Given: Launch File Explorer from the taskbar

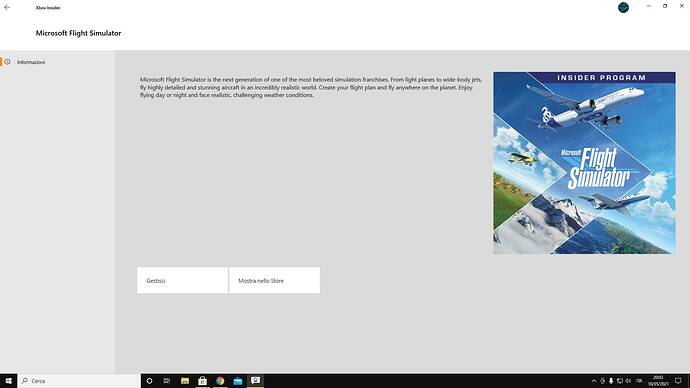Looking at the screenshot, I should [x=185, y=381].
